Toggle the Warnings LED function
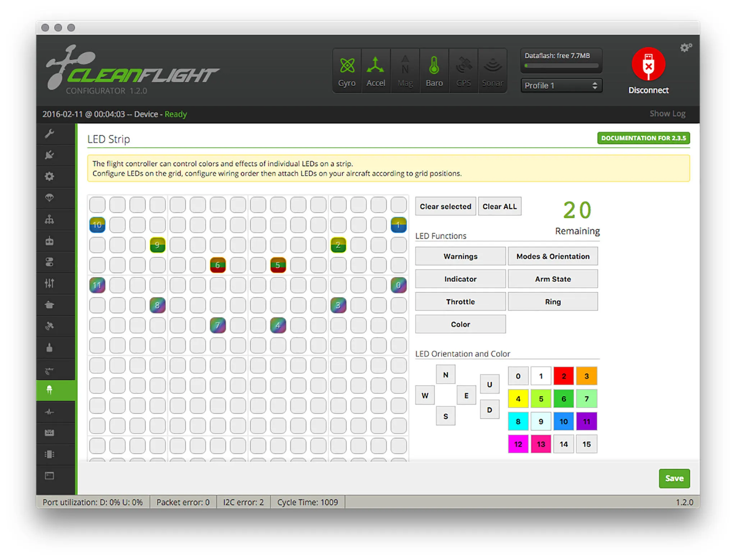736x560 pixels. coord(460,256)
